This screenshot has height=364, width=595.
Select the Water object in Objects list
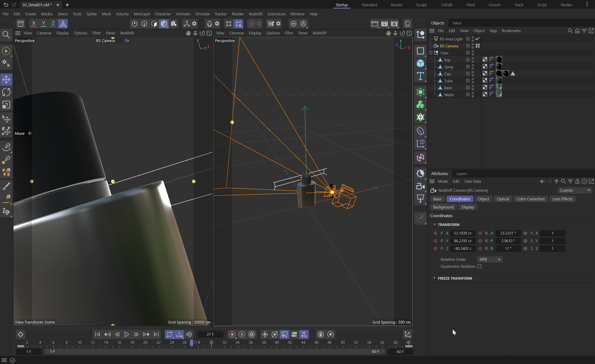(449, 95)
